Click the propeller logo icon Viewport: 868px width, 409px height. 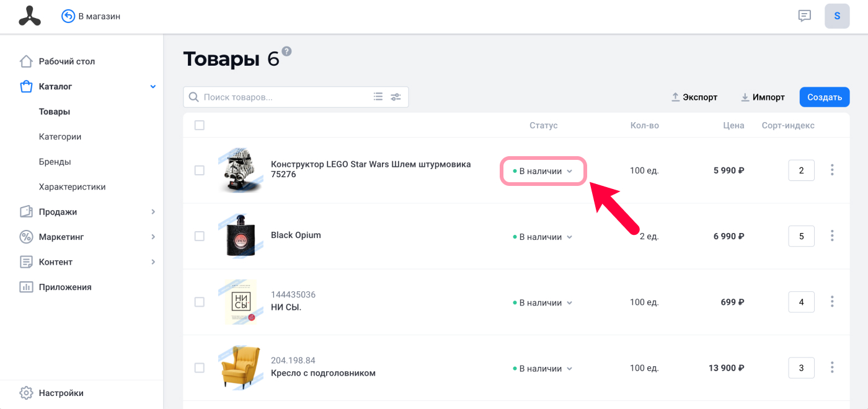coord(29,16)
